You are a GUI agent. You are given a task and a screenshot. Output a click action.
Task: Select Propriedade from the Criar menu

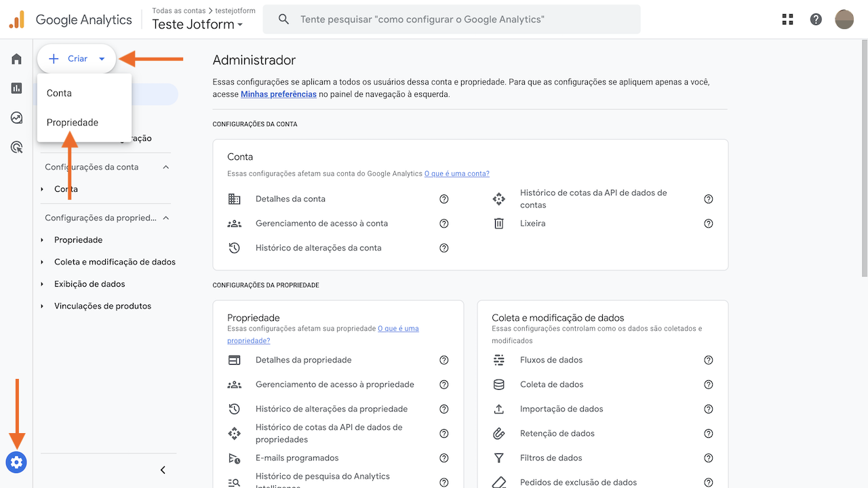[71, 122]
